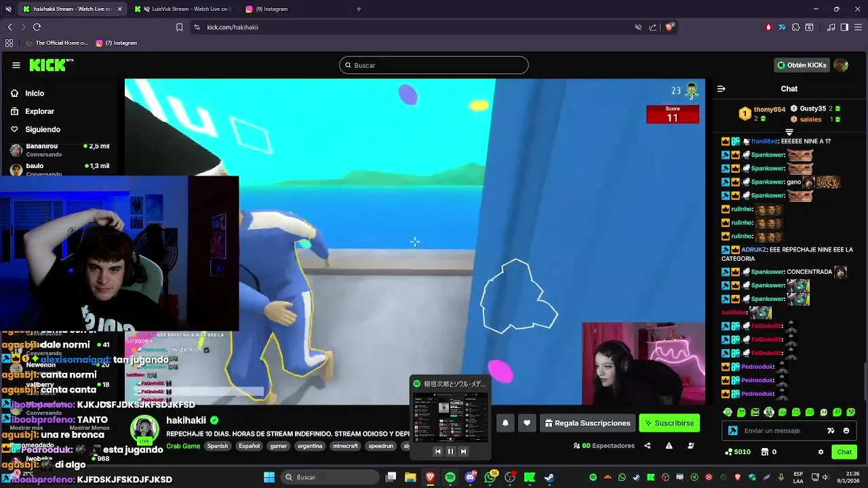Open the Instagram bookmark in bookmarks bar
This screenshot has width=868, height=488.
(x=117, y=43)
